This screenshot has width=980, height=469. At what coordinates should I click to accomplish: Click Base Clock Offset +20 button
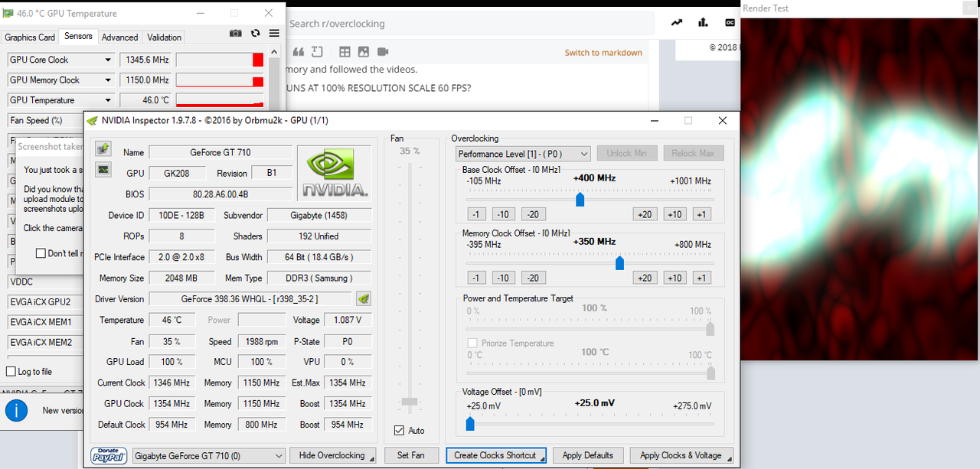[645, 214]
